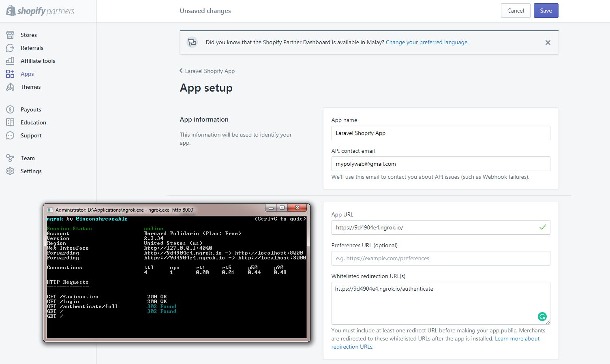Screen dimensions: 610x364
Task: Open Settings menu item
Action: click(31, 171)
